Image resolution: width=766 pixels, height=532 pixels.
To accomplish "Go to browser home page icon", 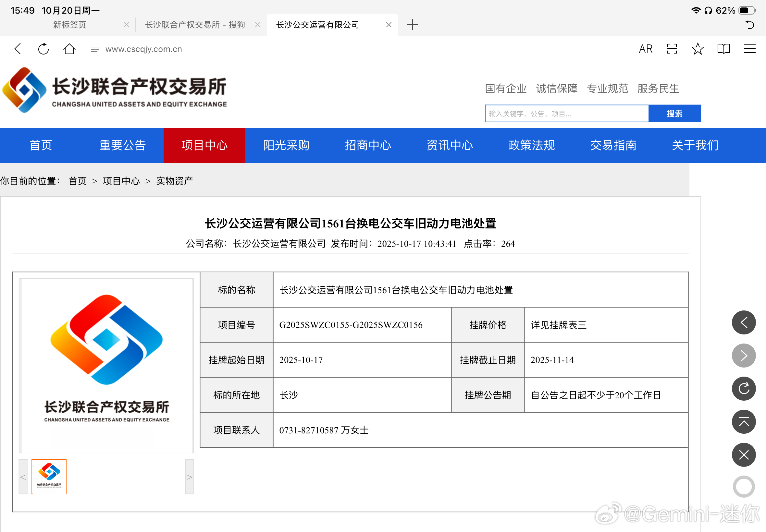I will coord(69,49).
